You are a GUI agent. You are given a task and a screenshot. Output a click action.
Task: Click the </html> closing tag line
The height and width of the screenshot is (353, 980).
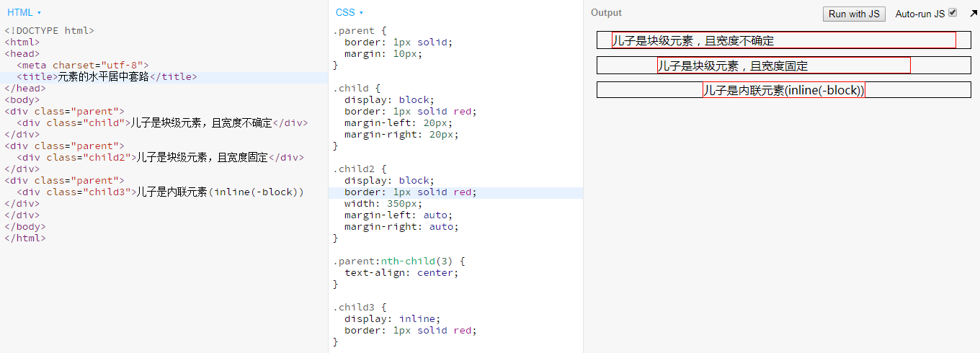tap(24, 238)
